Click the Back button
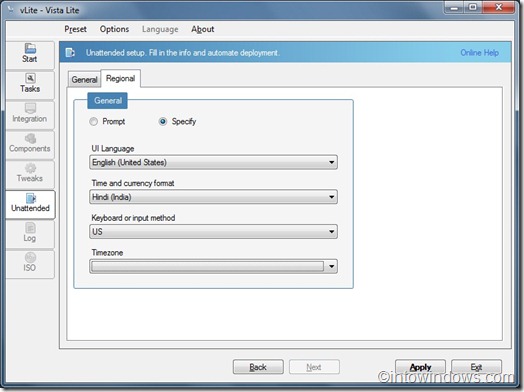 pyautogui.click(x=258, y=367)
